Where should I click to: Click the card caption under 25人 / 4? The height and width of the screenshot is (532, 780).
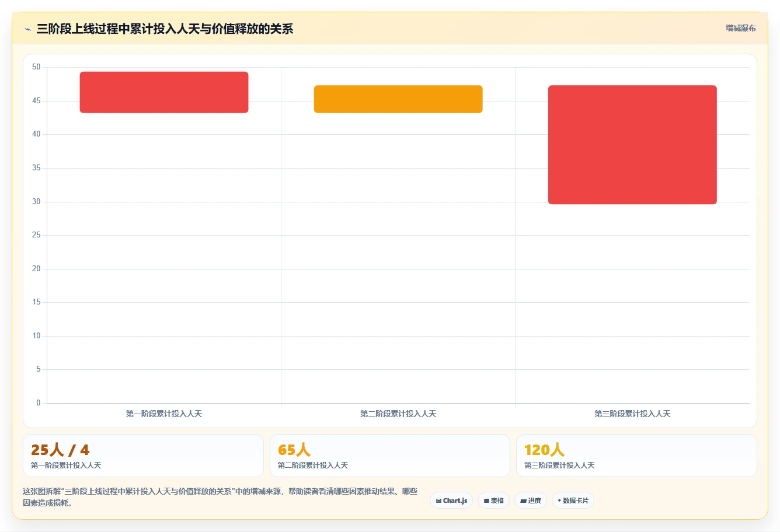click(66, 466)
